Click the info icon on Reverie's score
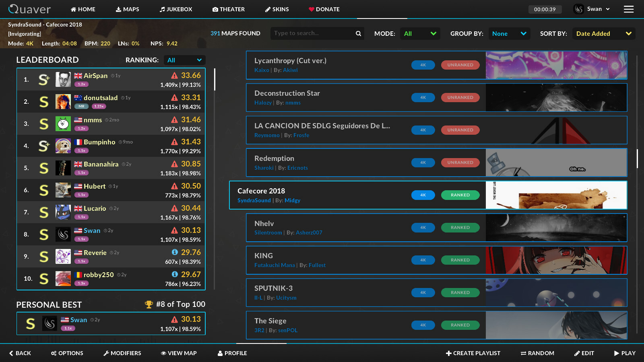This screenshot has width=644, height=362. 175,252
